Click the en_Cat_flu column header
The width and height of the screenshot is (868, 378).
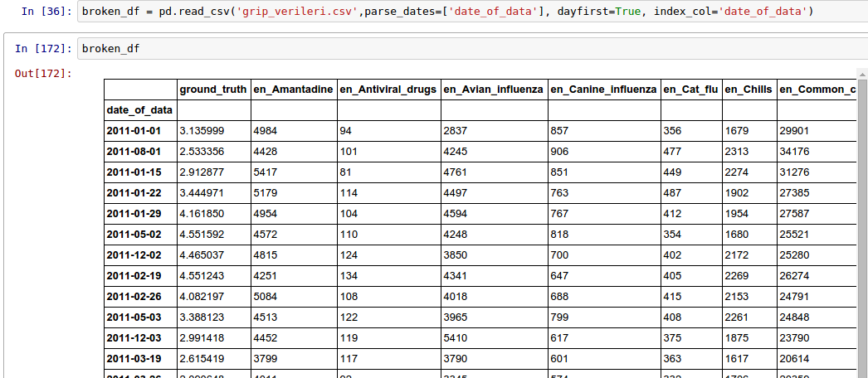tap(690, 90)
